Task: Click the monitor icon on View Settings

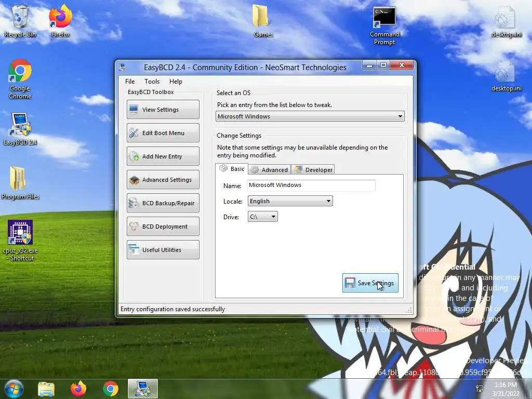Action: pyautogui.click(x=134, y=109)
